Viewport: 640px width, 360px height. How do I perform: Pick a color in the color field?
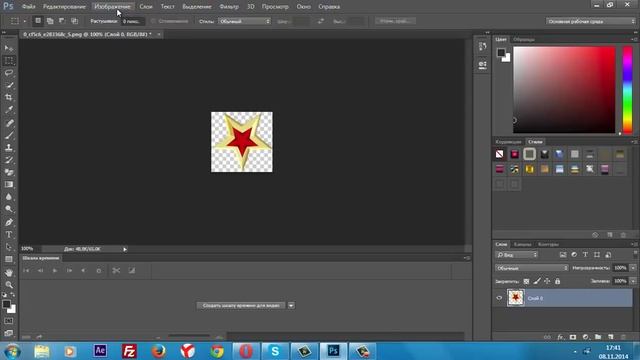[564, 90]
